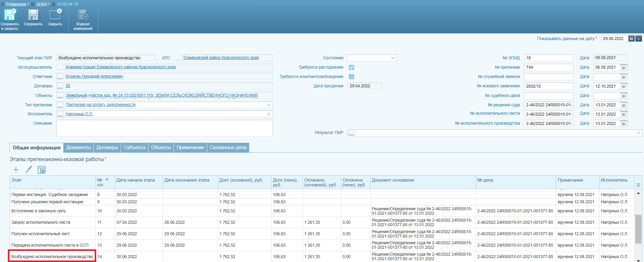Open selector dots for Договоры
The width and height of the screenshot is (644, 262).
point(60,86)
